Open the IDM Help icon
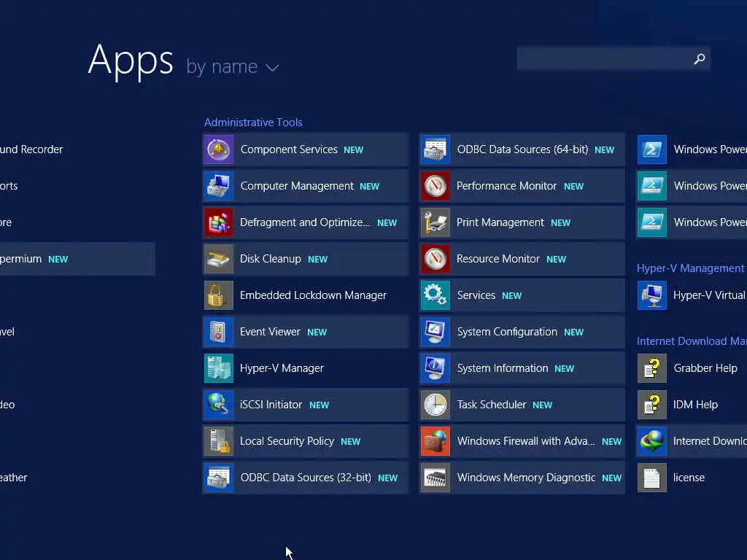This screenshot has width=747, height=560. point(652,405)
